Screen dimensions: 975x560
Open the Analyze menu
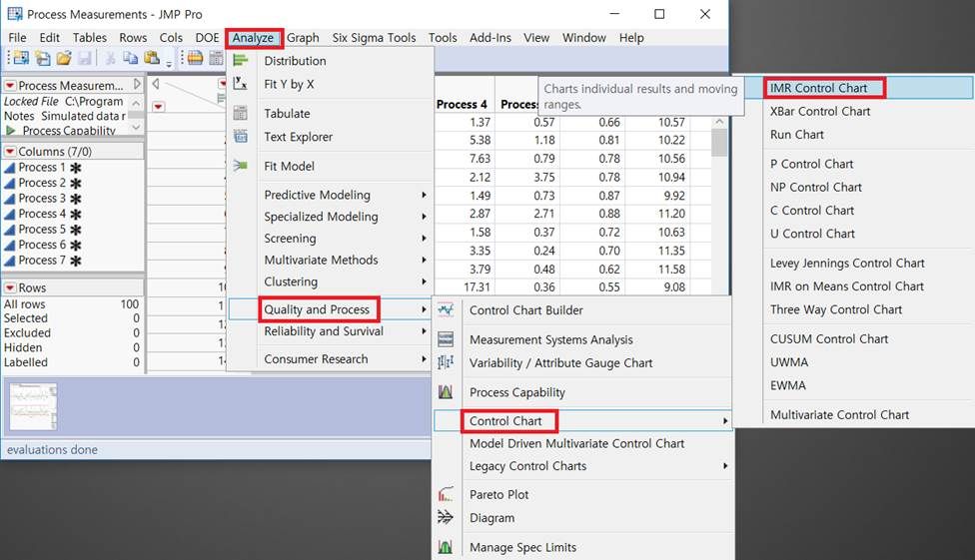[253, 38]
